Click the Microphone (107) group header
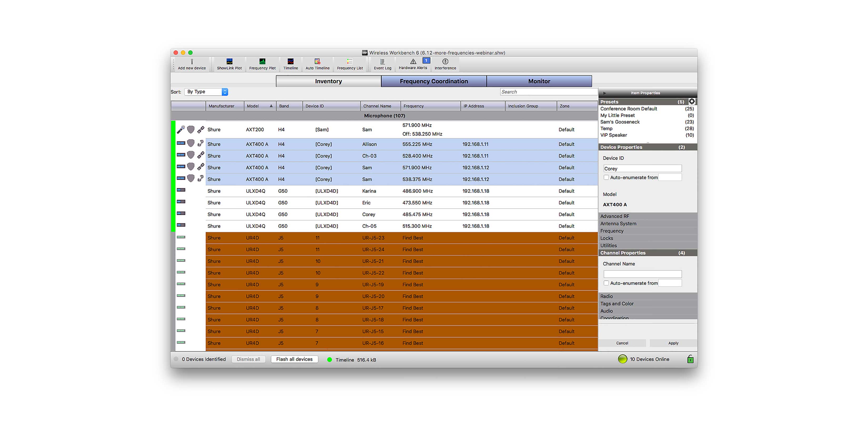 [x=385, y=115]
